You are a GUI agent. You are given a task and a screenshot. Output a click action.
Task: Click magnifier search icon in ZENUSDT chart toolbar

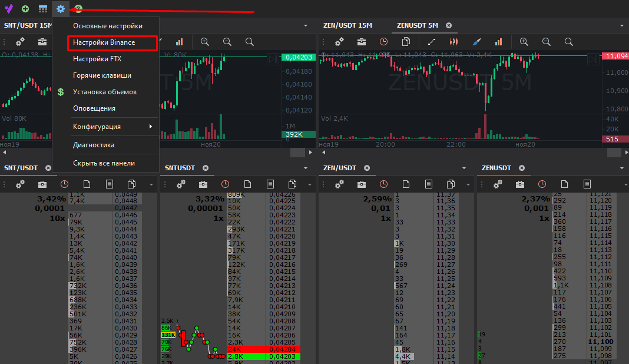pyautogui.click(x=569, y=42)
